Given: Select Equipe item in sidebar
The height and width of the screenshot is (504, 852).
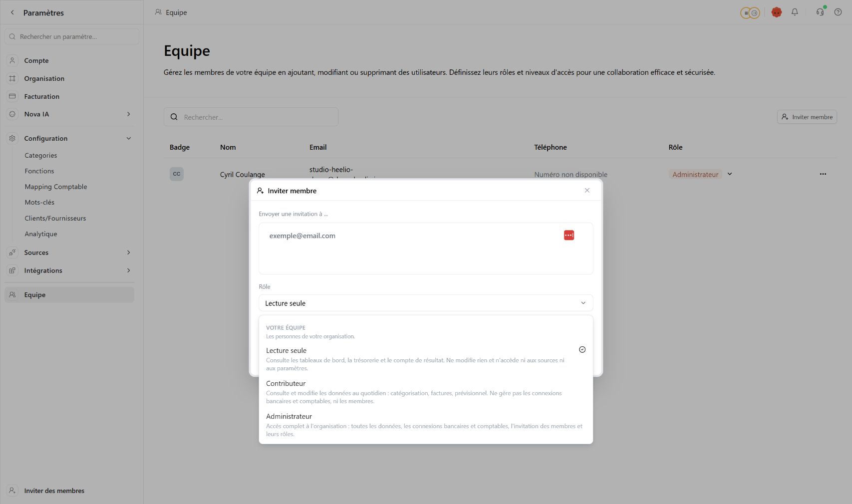Looking at the screenshot, I should [x=69, y=294].
